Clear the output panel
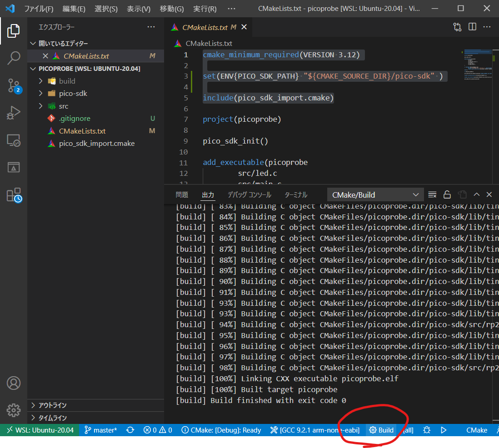499x448 pixels. point(432,194)
